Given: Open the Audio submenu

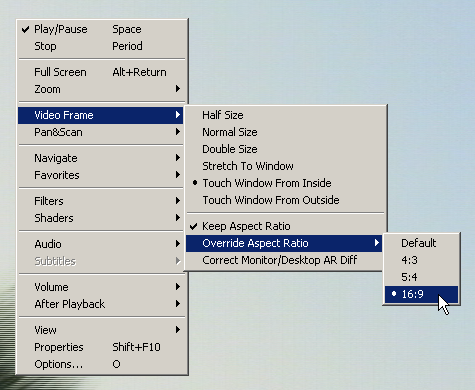Looking at the screenshot, I should tap(101, 244).
